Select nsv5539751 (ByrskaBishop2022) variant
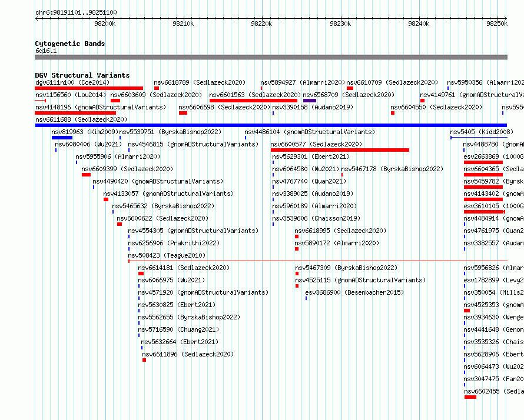 [x=170, y=132]
